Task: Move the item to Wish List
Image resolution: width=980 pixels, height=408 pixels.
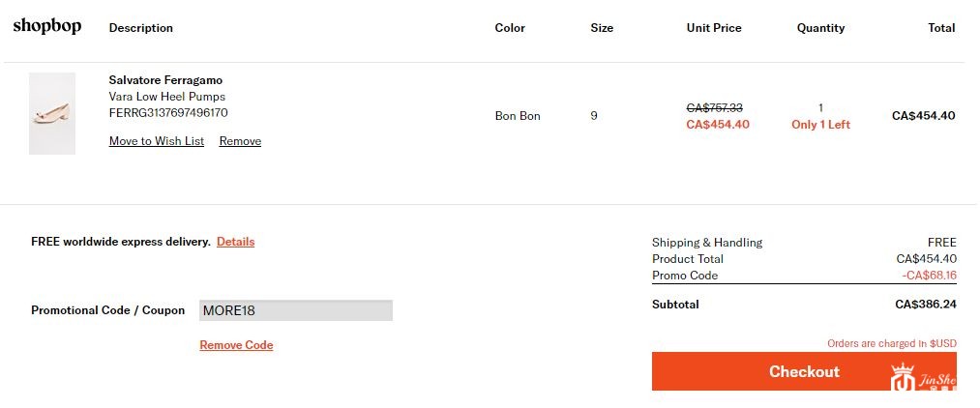Action: coord(157,141)
